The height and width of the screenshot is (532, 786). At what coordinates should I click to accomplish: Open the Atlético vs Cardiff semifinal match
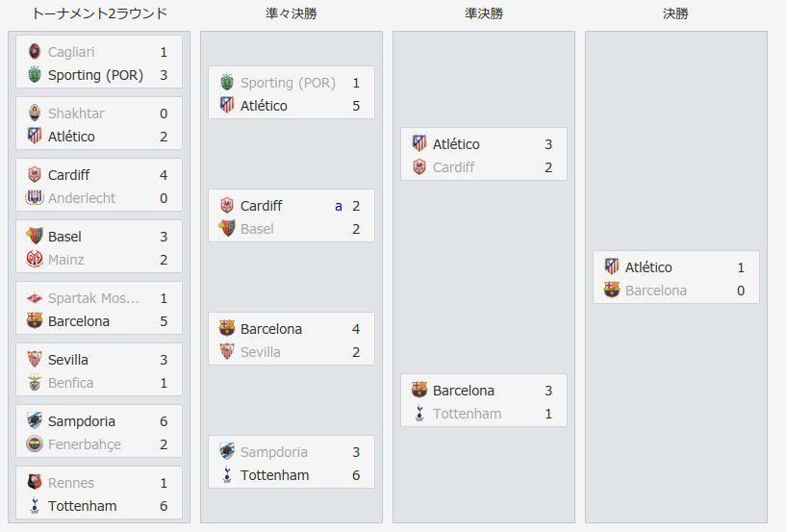point(484,154)
